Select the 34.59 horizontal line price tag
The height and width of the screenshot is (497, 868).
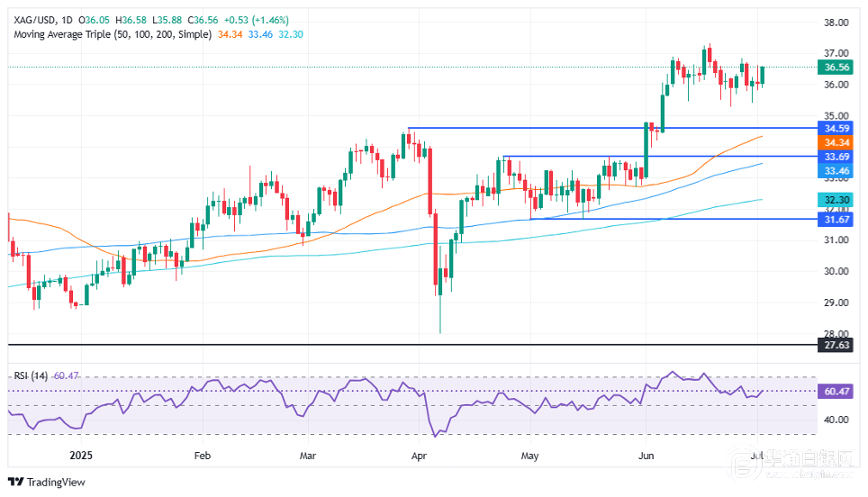pyautogui.click(x=836, y=129)
